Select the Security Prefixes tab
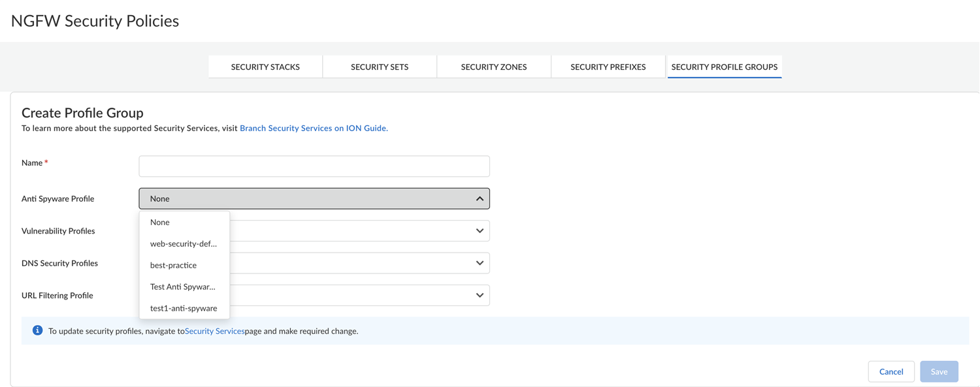Screen dimensions: 980x387 tap(608, 67)
